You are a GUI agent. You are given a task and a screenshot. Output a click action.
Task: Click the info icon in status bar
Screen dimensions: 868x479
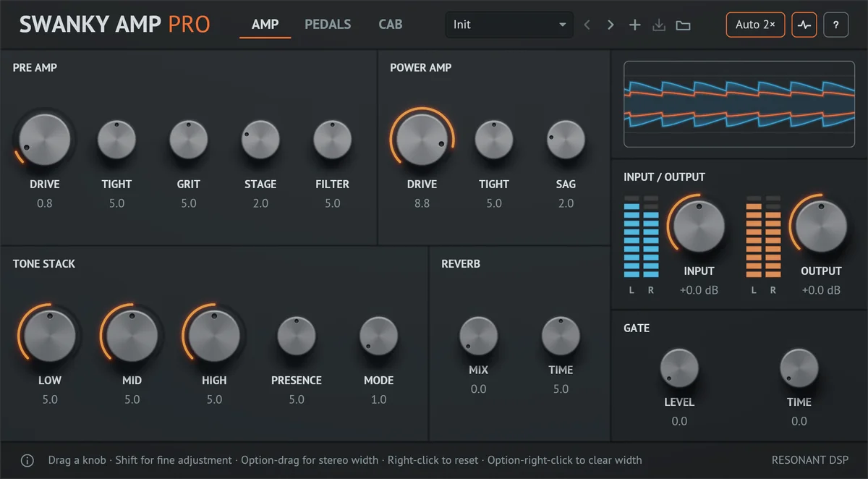[x=27, y=460]
